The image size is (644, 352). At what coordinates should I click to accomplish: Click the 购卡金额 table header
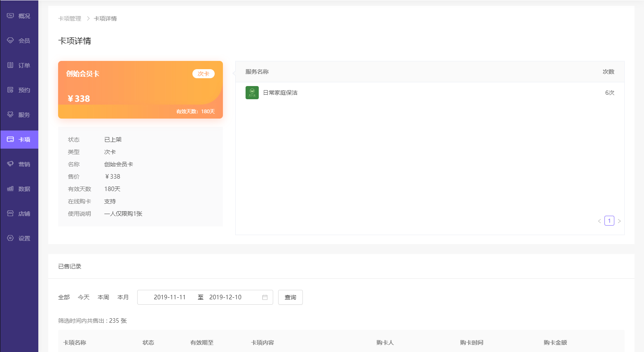tap(555, 343)
